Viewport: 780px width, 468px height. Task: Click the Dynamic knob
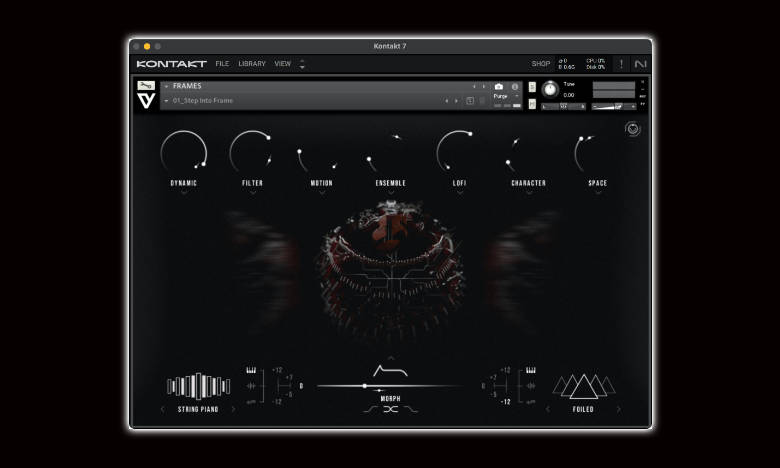click(184, 153)
